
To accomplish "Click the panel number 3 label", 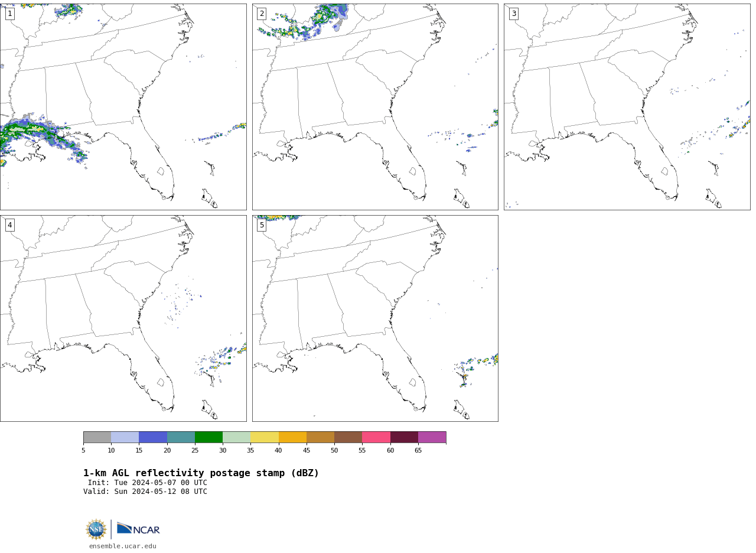I will [x=513, y=14].
